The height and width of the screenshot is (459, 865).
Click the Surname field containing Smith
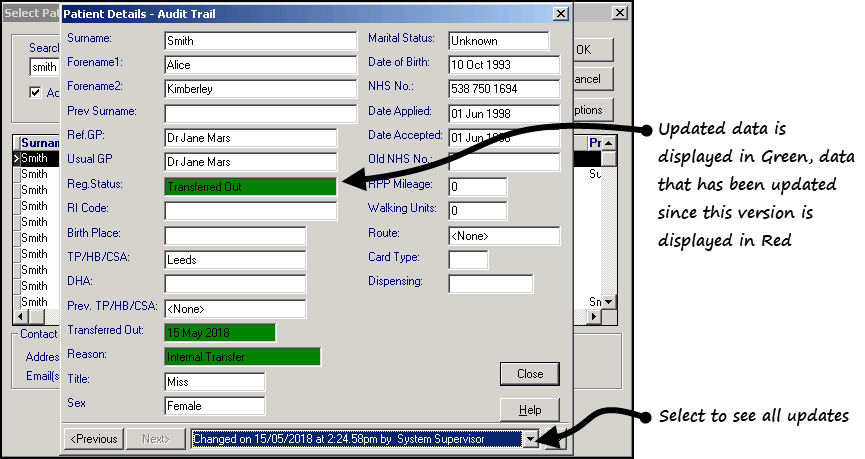(260, 41)
